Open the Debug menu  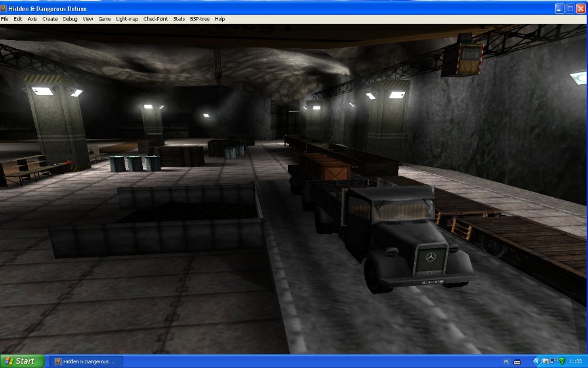(70, 19)
